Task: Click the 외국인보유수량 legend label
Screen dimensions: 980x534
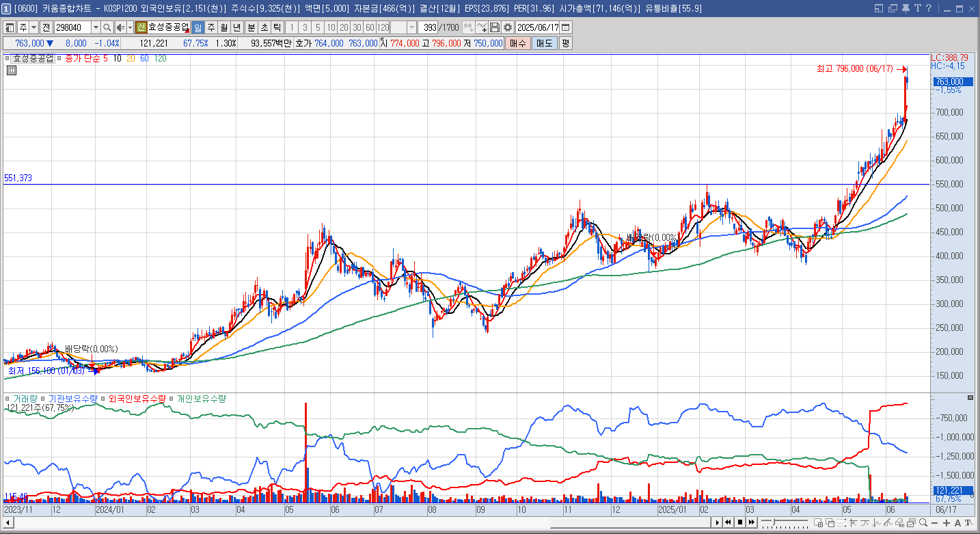Action: click(x=137, y=398)
